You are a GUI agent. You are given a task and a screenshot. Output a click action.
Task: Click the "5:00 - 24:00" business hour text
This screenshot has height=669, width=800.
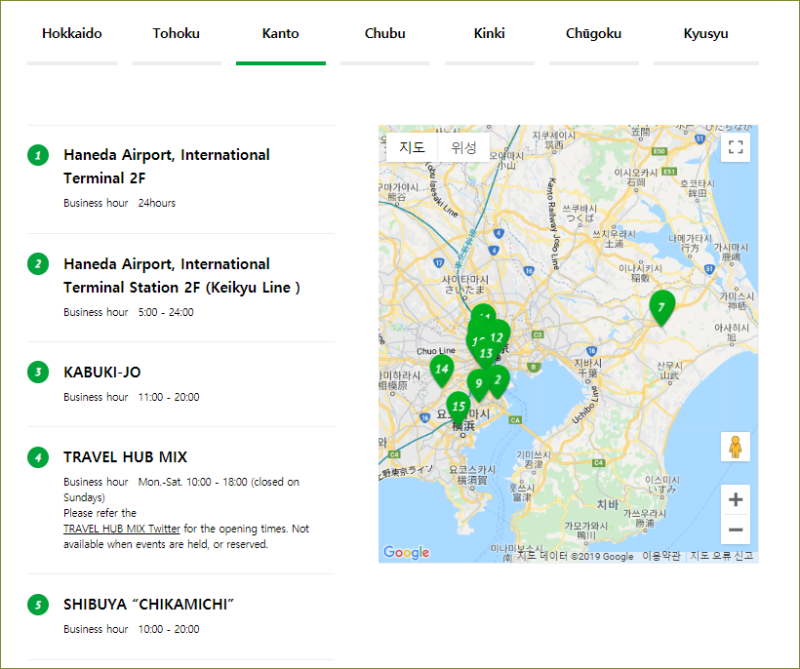click(x=166, y=312)
